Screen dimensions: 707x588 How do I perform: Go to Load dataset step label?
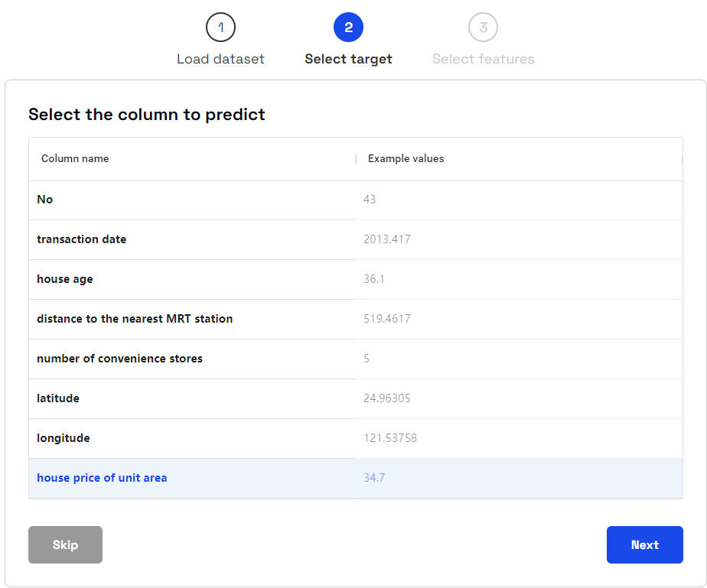tap(220, 59)
